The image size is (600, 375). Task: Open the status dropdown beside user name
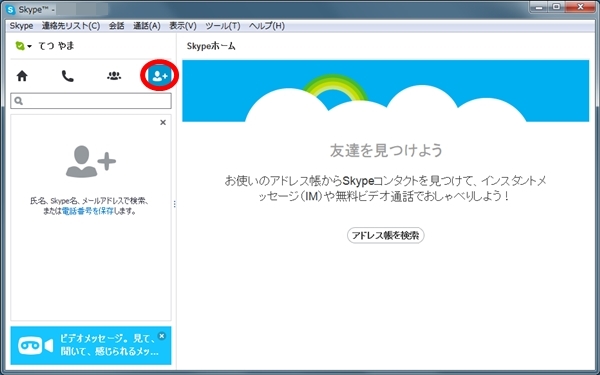click(x=29, y=46)
